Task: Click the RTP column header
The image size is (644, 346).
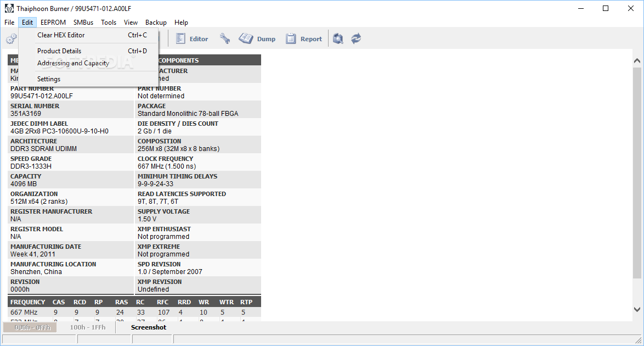Action: tap(246, 302)
